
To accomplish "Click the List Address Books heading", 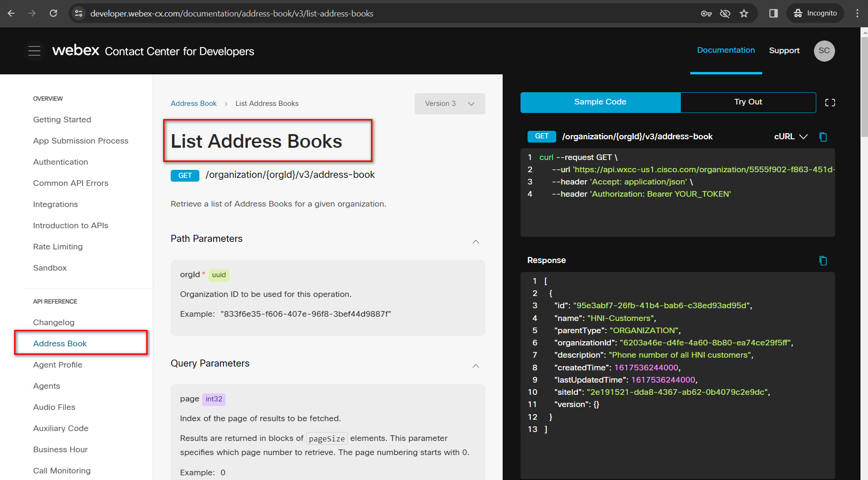I will click(256, 141).
